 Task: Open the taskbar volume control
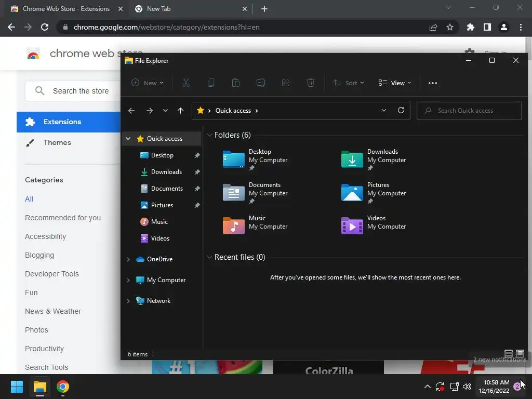point(467,387)
